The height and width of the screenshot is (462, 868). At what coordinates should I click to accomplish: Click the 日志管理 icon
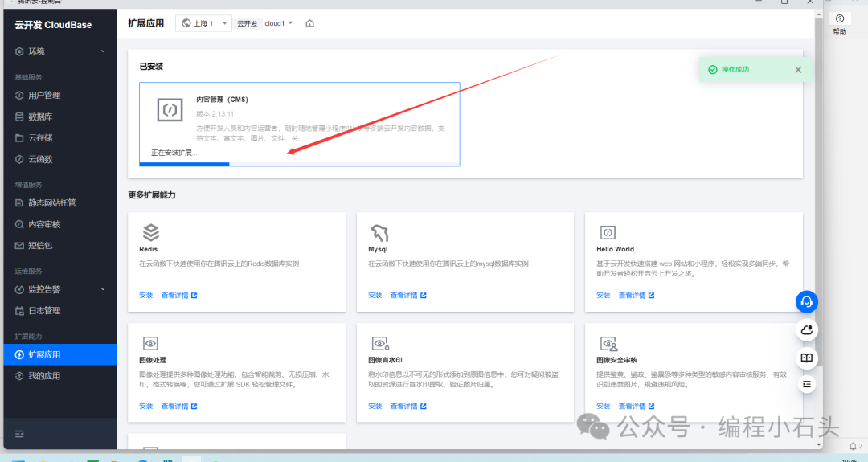tap(19, 311)
